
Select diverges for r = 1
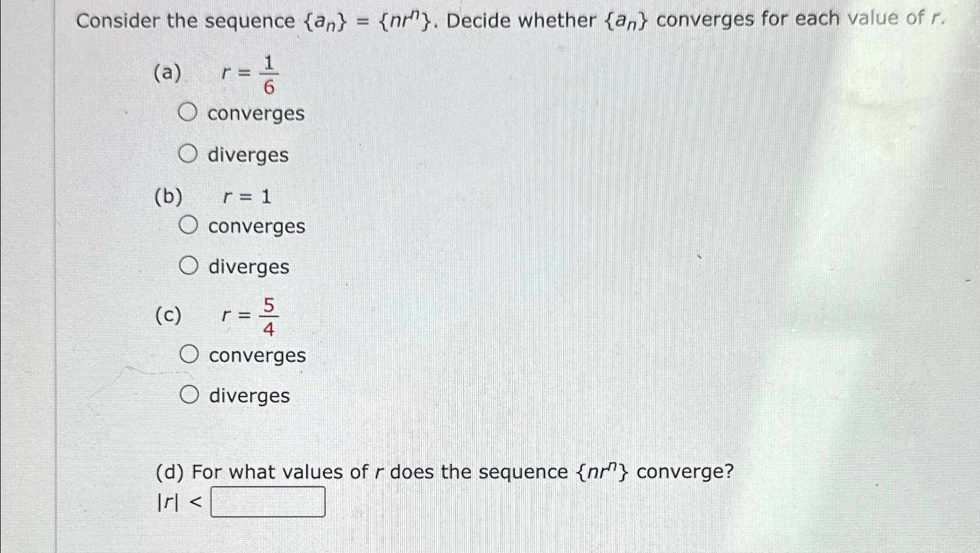(189, 266)
